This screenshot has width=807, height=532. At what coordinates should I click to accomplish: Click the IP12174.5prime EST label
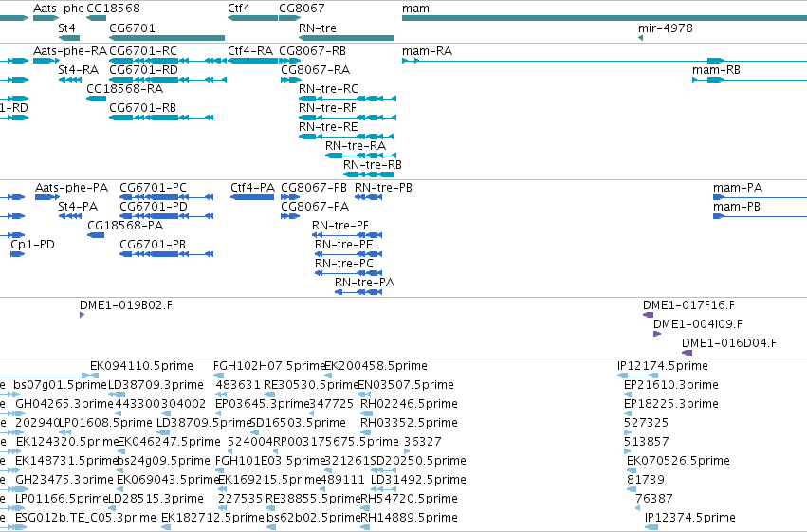tap(662, 366)
